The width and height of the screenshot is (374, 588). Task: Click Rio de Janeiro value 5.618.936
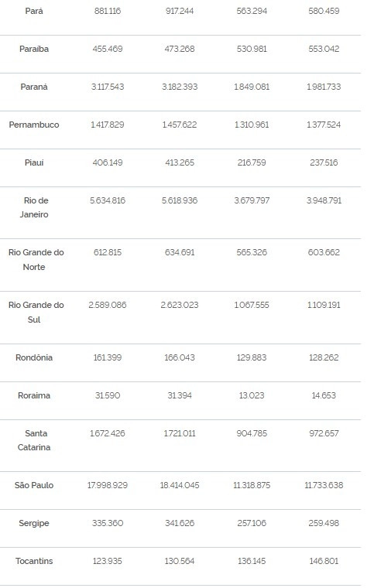pyautogui.click(x=180, y=200)
